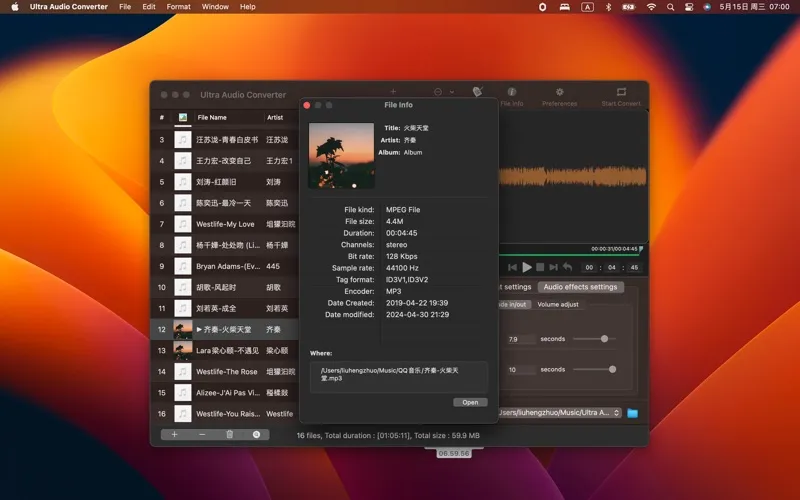Click the add files plus icon in toolbar
The width and height of the screenshot is (800, 500).
coord(393,92)
